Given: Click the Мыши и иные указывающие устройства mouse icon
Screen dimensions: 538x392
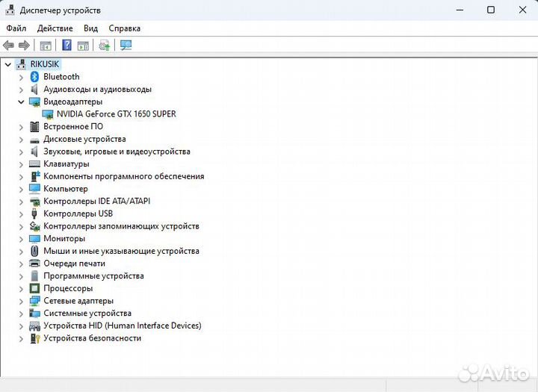Looking at the screenshot, I should click(x=34, y=251).
